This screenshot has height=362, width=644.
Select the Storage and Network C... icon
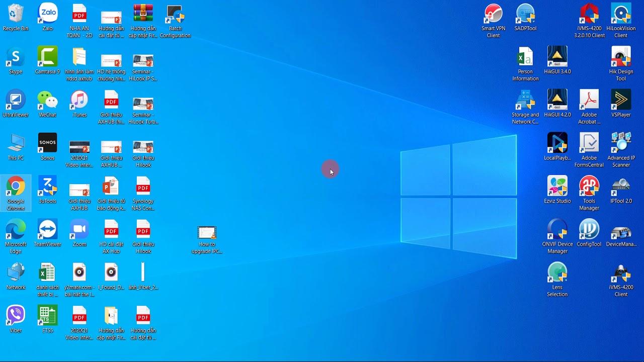[x=525, y=108]
